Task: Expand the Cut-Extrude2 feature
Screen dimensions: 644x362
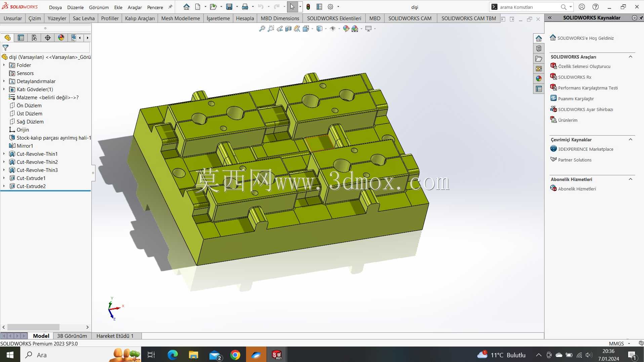Action: pyautogui.click(x=4, y=186)
